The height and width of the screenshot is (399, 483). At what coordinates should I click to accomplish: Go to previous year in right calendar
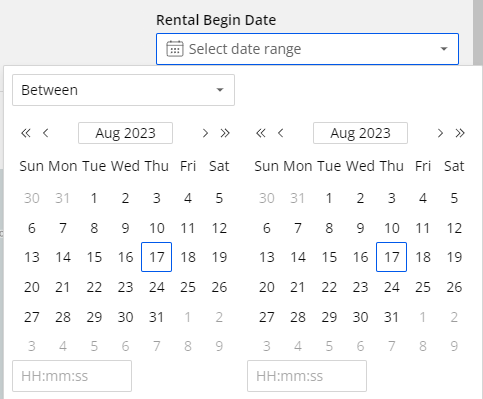point(261,133)
